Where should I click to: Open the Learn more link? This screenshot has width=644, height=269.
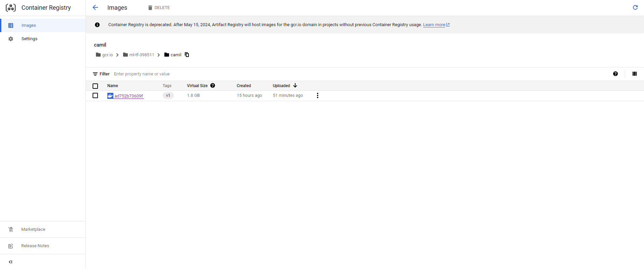point(436,25)
